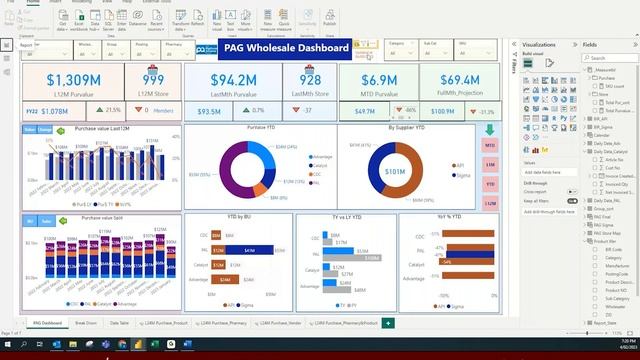Click the MTD period button
Viewport: 640px width, 360px height.
pyautogui.click(x=490, y=145)
